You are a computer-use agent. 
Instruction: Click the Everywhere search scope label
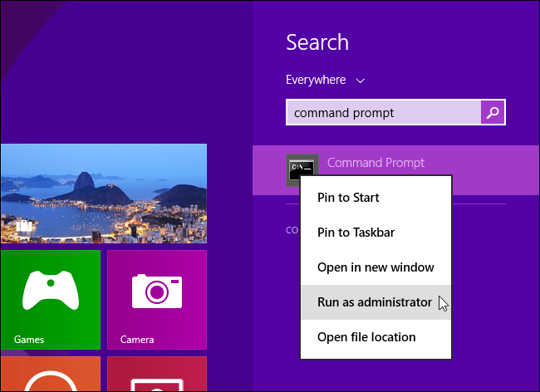point(315,81)
